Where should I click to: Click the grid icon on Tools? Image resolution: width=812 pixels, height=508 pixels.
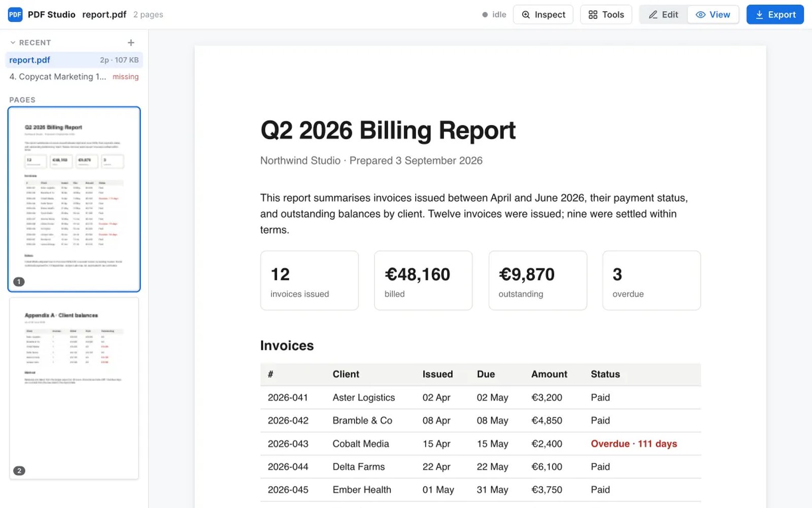click(x=593, y=15)
